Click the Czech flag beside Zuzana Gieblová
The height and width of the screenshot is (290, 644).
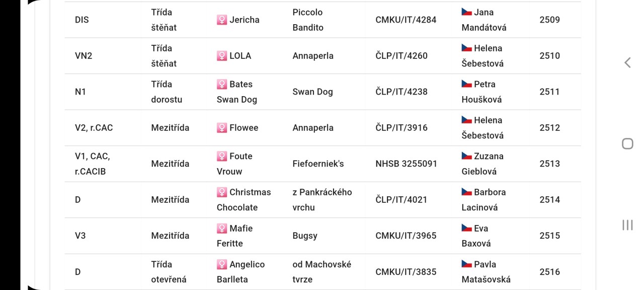467,156
